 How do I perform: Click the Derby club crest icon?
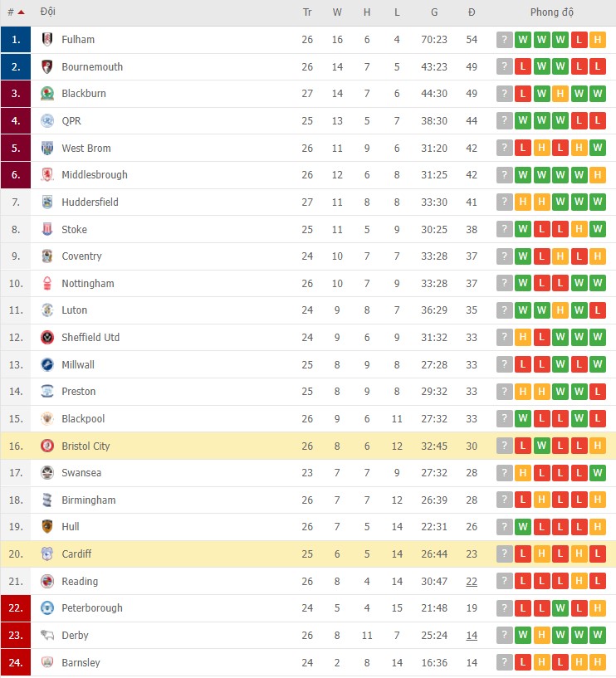click(47, 636)
